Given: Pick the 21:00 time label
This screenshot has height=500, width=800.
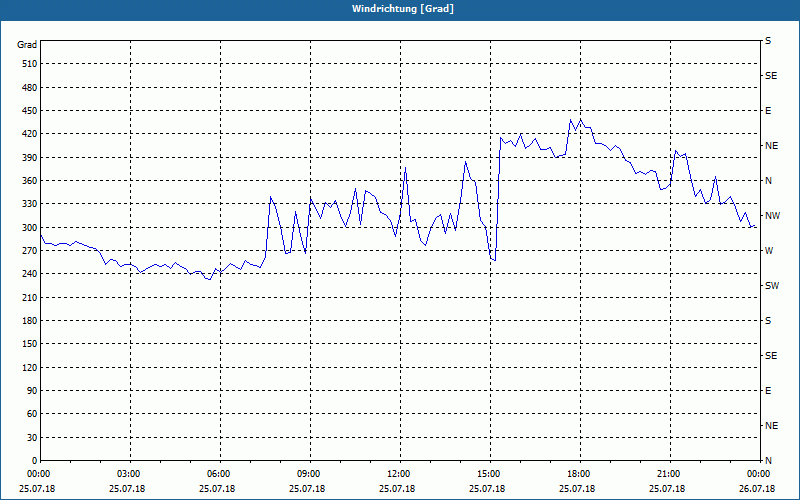Looking at the screenshot, I should coord(668,474).
